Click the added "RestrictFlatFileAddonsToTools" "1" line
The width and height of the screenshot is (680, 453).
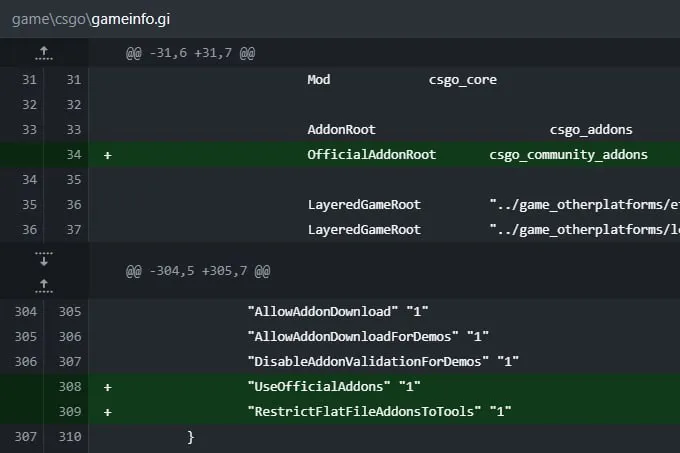coord(379,411)
